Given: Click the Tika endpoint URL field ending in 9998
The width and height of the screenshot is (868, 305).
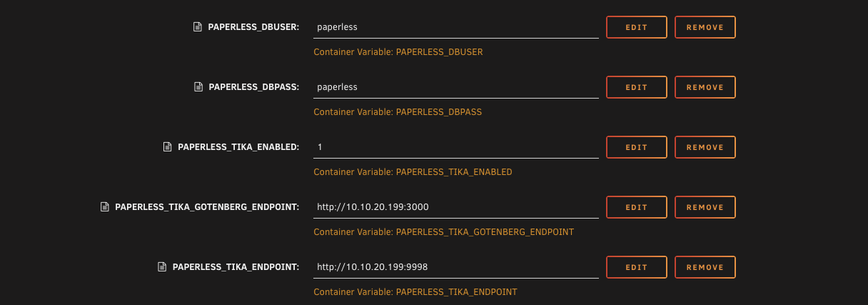Looking at the screenshot, I should 455,267.
